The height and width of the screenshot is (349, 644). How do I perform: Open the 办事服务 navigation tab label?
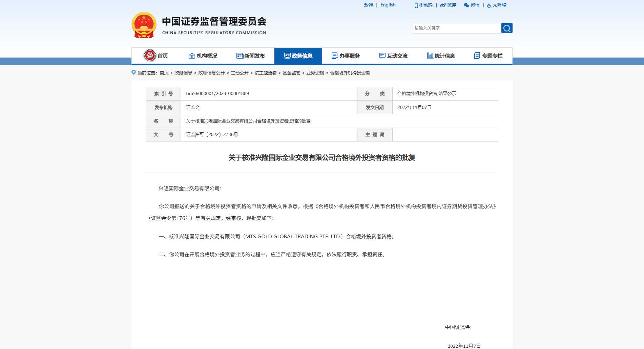pyautogui.click(x=350, y=56)
